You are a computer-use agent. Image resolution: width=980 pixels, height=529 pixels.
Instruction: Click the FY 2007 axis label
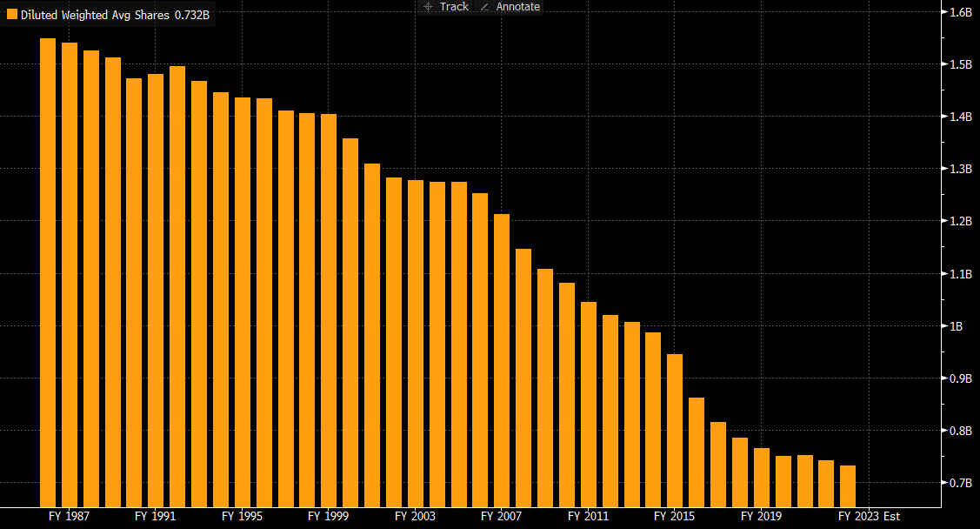coord(501,517)
